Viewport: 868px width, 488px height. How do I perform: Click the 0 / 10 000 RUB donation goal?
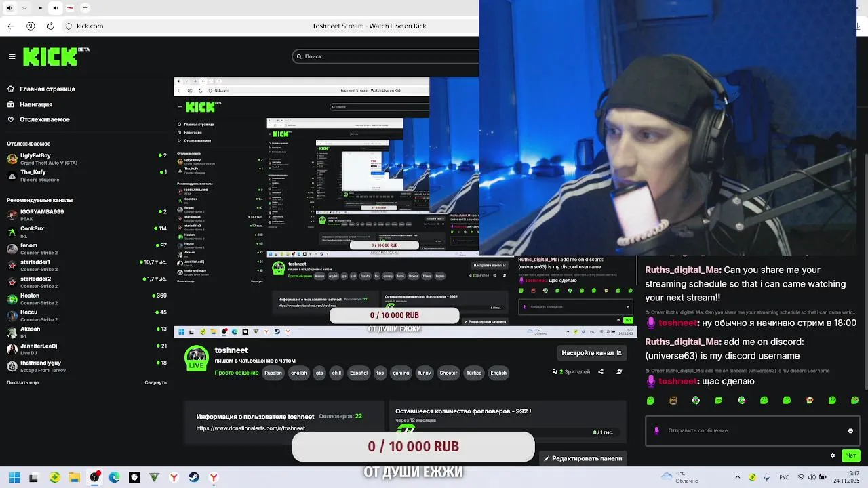click(x=413, y=447)
